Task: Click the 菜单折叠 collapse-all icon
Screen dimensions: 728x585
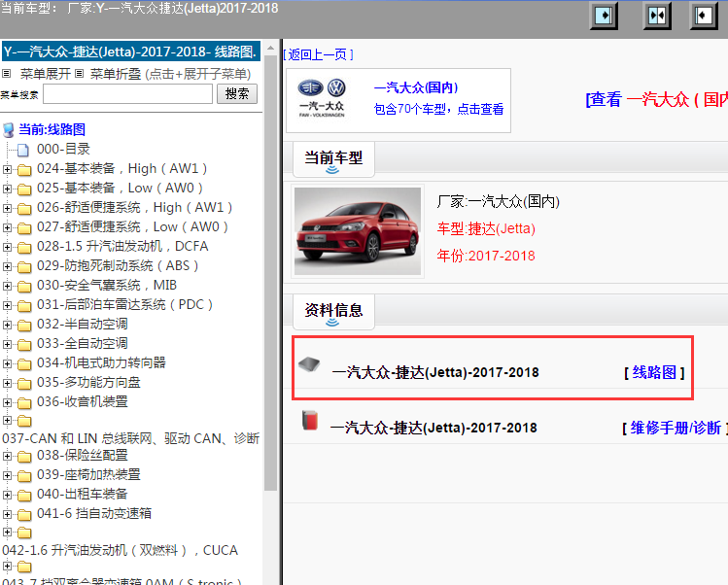Action: click(80, 73)
